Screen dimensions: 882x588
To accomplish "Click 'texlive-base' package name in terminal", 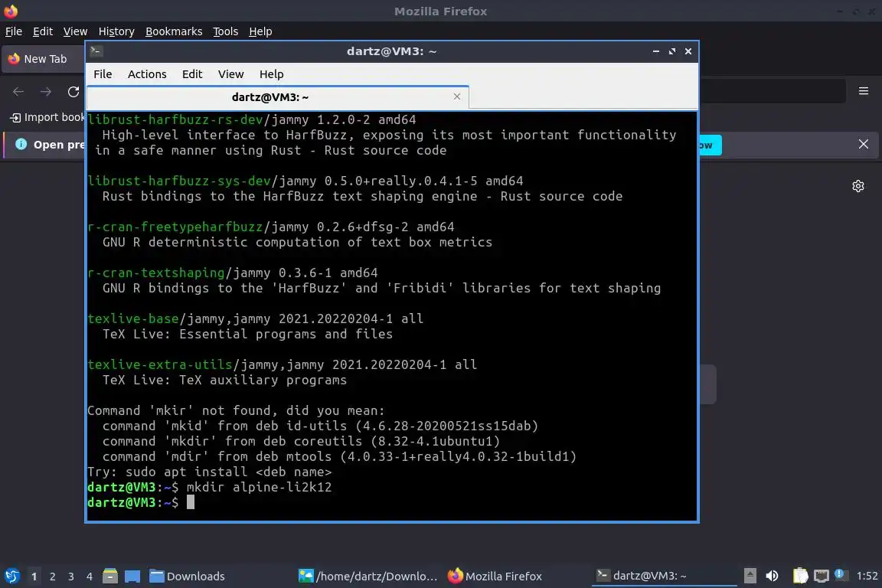I will click(x=133, y=318).
